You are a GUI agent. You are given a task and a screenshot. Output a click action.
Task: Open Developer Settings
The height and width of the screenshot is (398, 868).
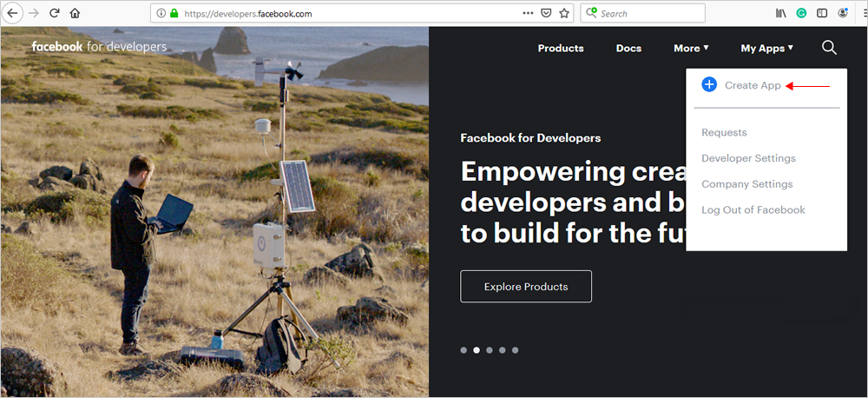748,158
